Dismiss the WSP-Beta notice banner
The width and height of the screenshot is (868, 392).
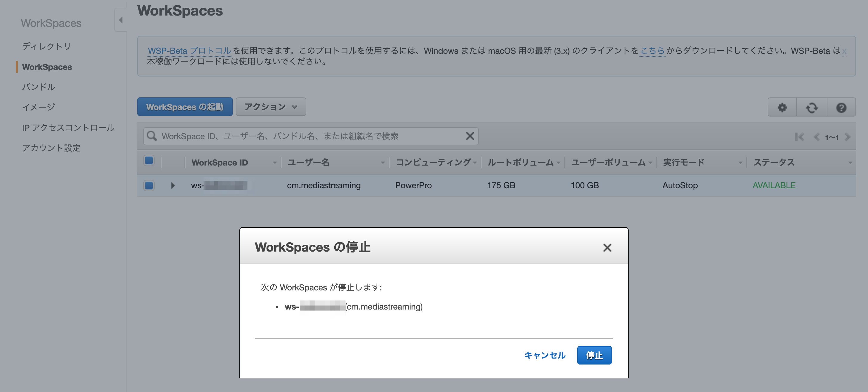844,51
